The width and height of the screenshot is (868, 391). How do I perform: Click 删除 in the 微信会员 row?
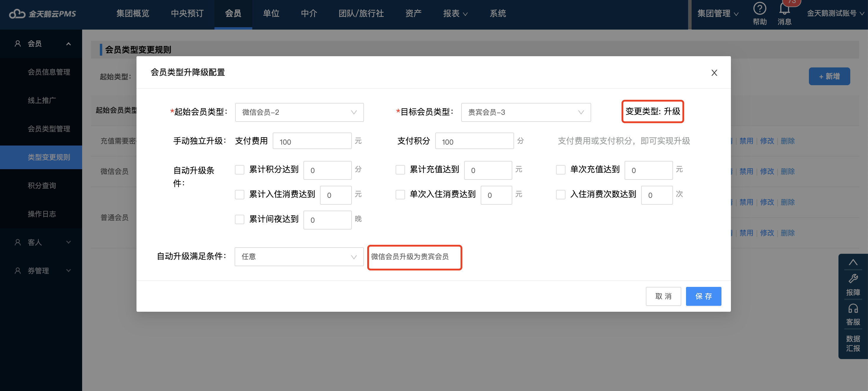pyautogui.click(x=787, y=171)
